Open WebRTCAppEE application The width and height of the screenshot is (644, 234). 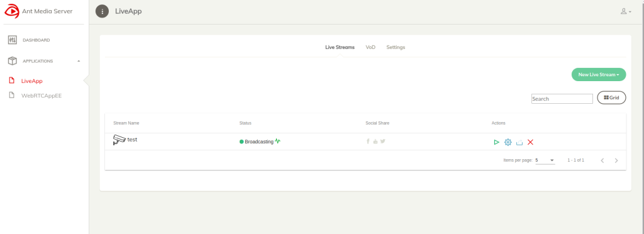(x=42, y=96)
